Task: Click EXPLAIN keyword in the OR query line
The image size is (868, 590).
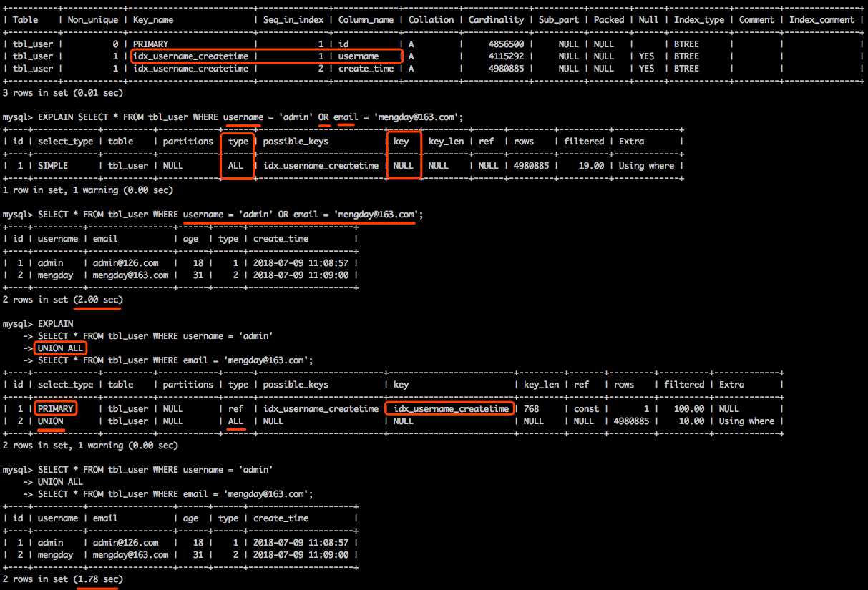Action: click(x=57, y=117)
